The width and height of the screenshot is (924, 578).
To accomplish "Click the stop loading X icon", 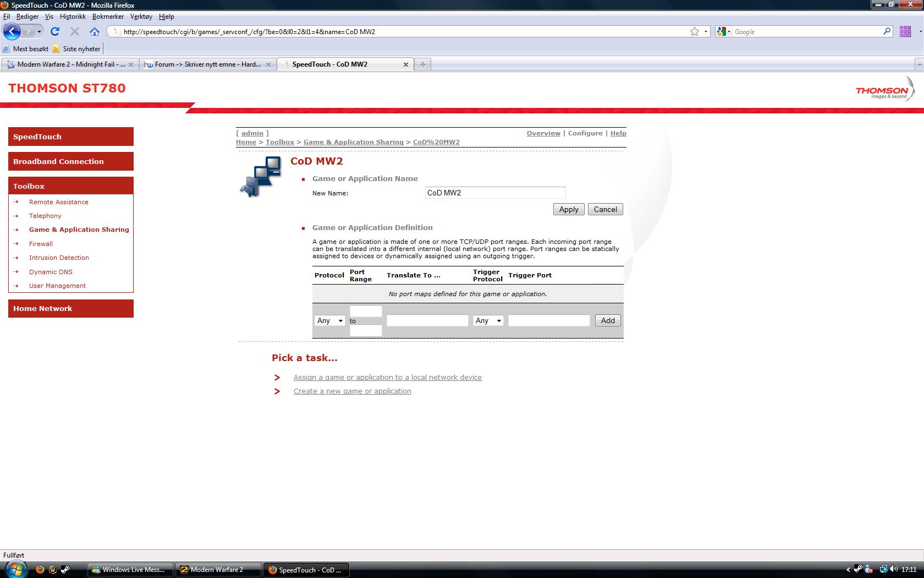I will click(x=75, y=31).
